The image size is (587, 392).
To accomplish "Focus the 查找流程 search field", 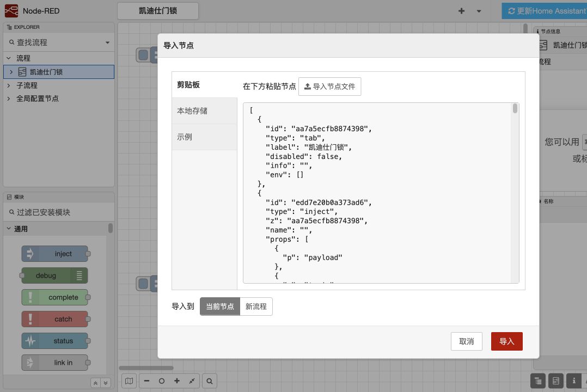I will 56,42.
